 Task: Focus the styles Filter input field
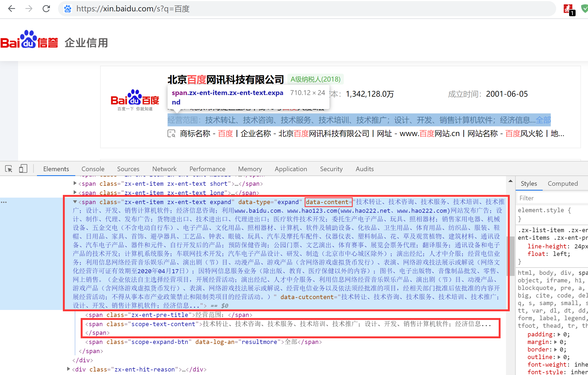point(552,198)
